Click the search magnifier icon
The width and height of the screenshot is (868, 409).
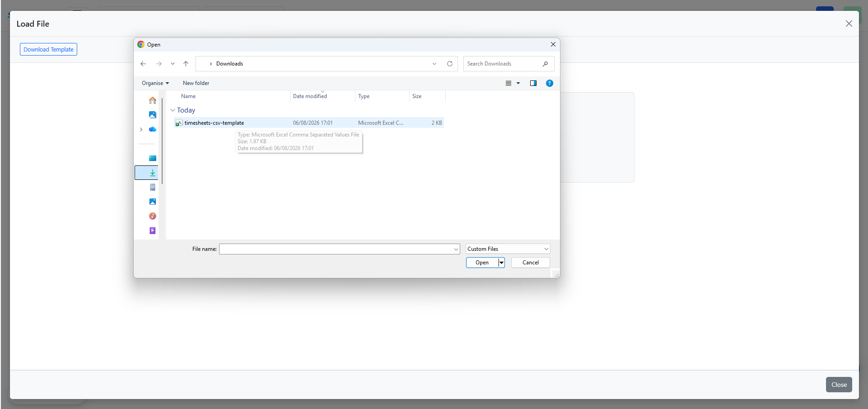pyautogui.click(x=545, y=64)
